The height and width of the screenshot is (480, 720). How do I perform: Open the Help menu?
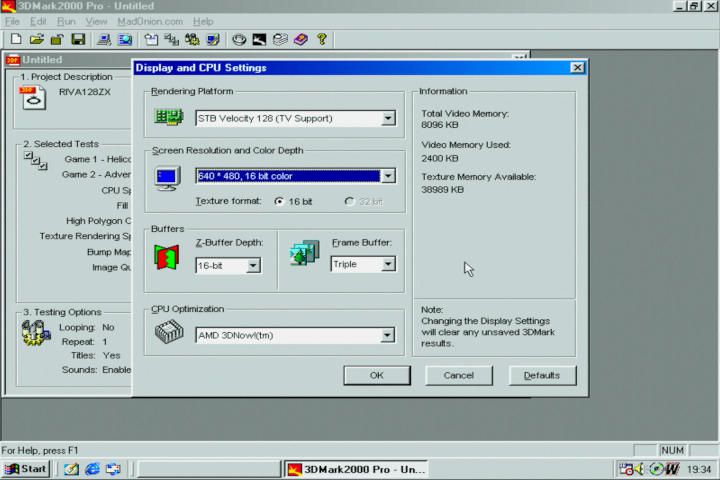tap(203, 22)
